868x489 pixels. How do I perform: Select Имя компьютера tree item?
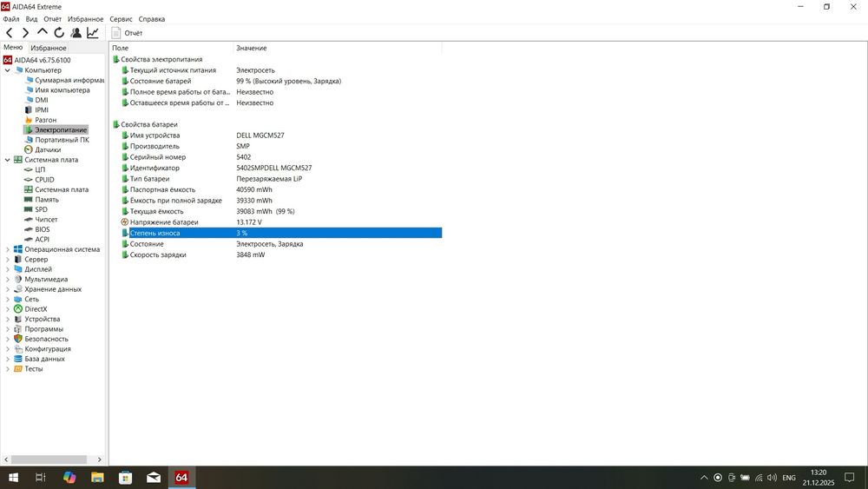click(x=62, y=90)
